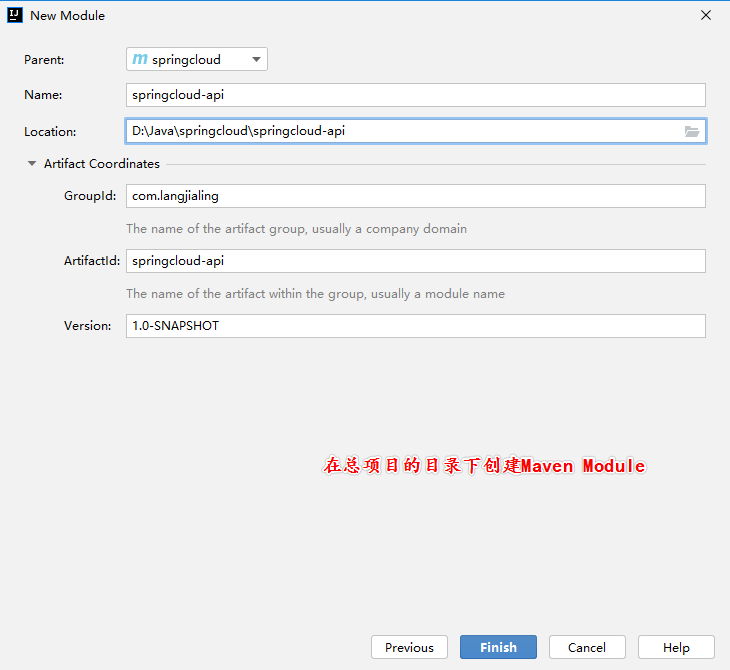The width and height of the screenshot is (730, 670).
Task: Click the IntelliJ IDEA logo in title bar
Action: coord(15,15)
